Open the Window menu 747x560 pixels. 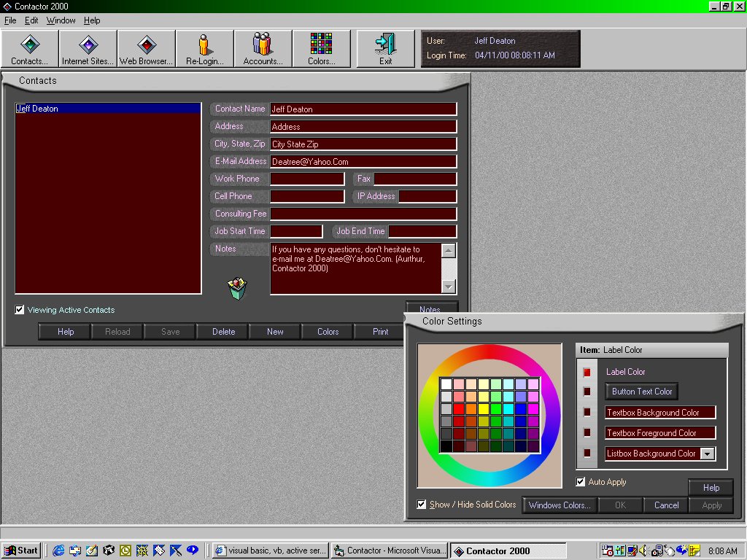[61, 20]
